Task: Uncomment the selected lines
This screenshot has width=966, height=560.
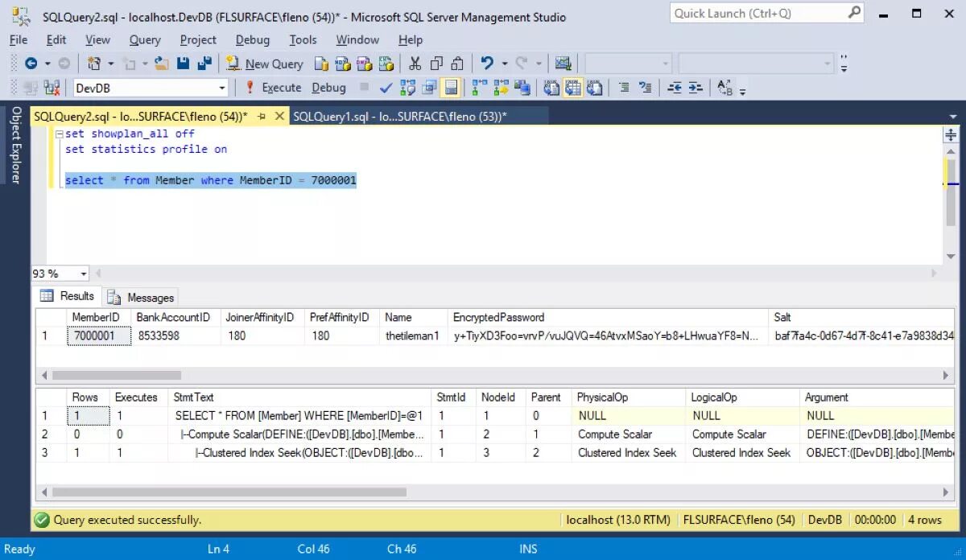Action: point(645,88)
